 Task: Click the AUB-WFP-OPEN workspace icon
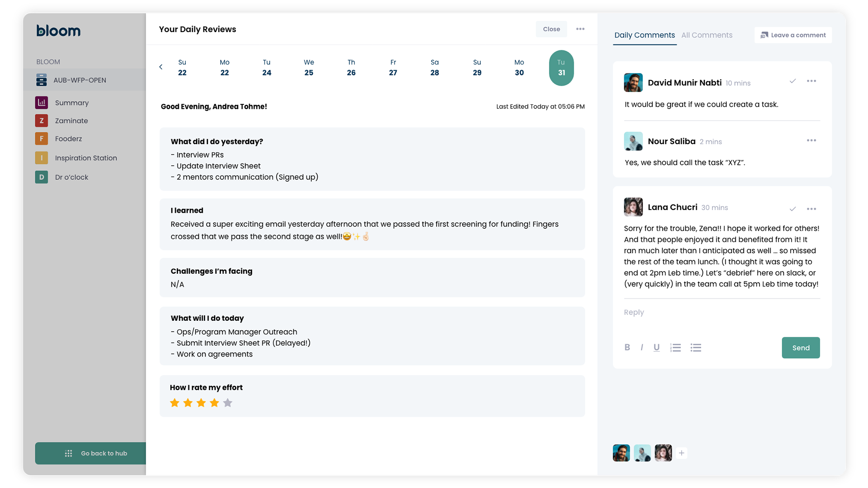[x=42, y=80]
